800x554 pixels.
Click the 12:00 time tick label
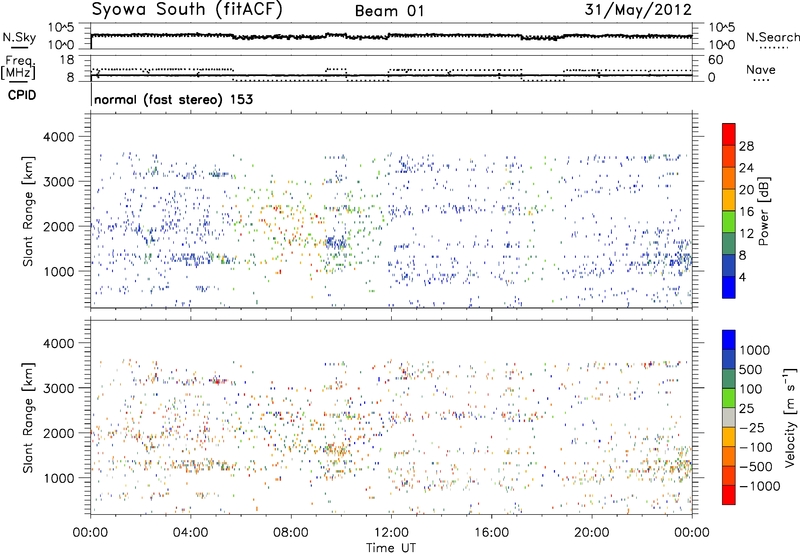(x=391, y=533)
